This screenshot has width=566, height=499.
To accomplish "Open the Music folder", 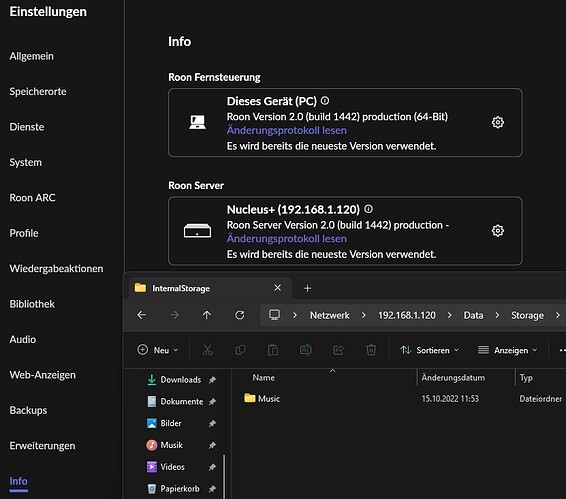I will click(262, 399).
